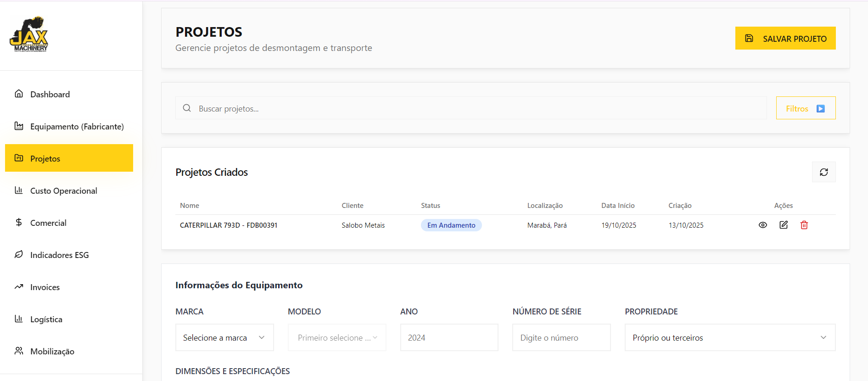Screen dimensions: 868x381
Task: Click the Indicadores ESG leaf icon
Action: 19,254
